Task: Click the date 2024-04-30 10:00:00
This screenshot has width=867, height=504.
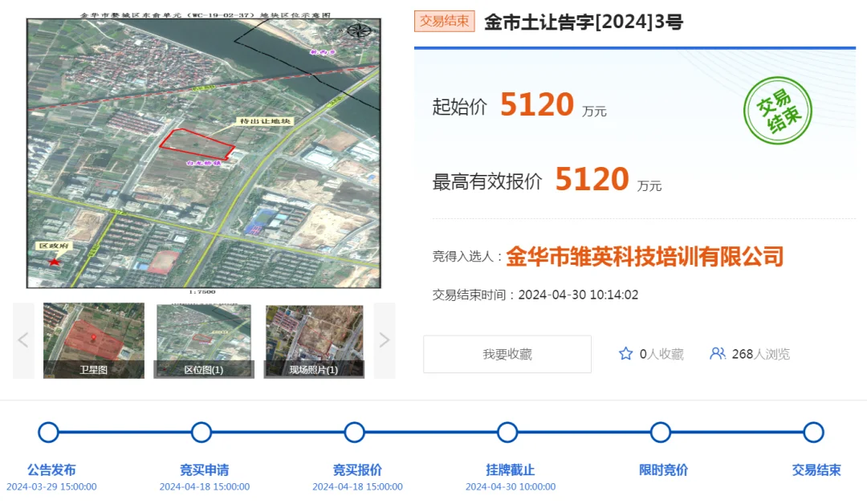Action: (511, 487)
